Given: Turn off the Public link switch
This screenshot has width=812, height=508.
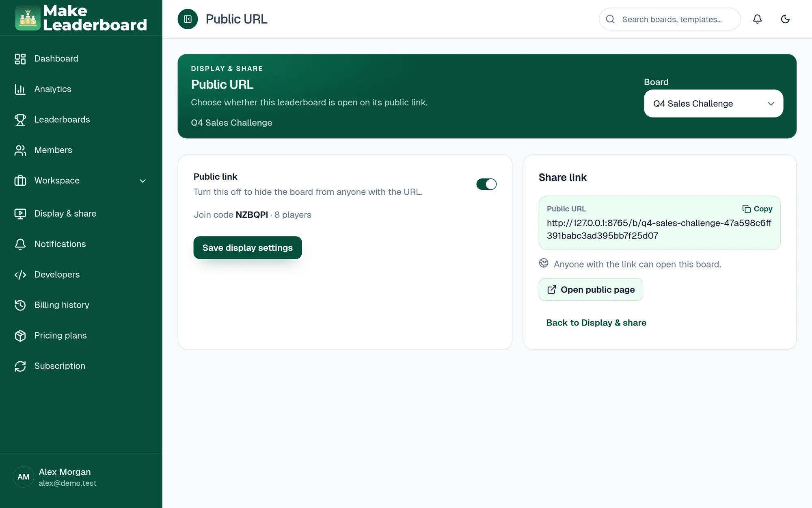Looking at the screenshot, I should coord(486,184).
